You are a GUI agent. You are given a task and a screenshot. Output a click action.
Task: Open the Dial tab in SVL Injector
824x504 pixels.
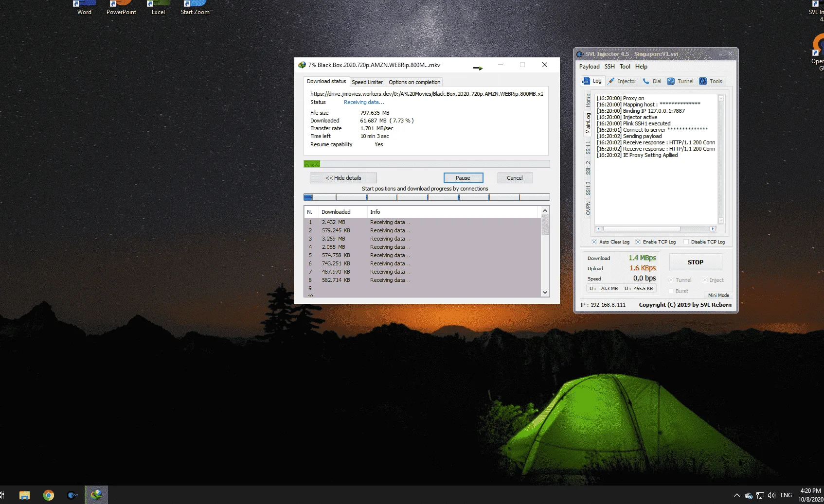(652, 81)
